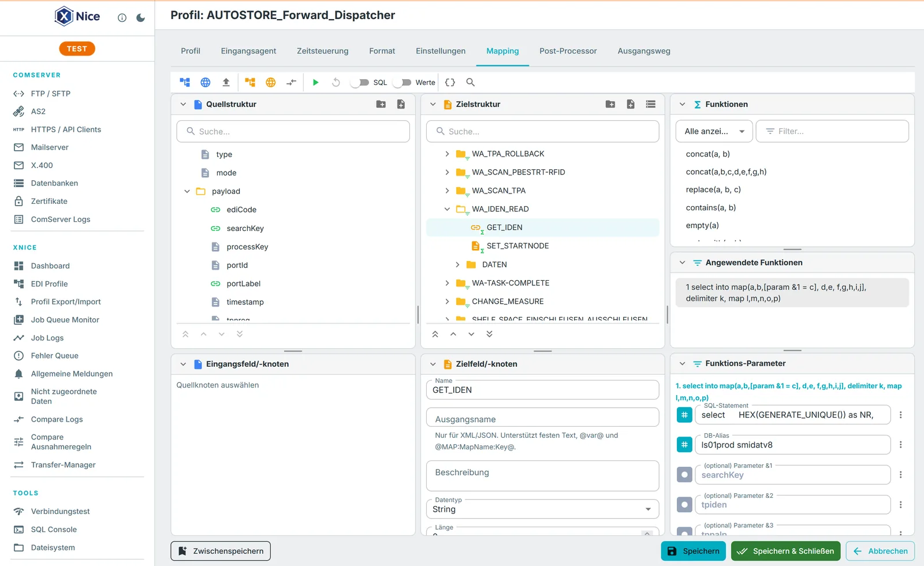
Task: Click the Quellstruktur search field
Action: coord(293,131)
